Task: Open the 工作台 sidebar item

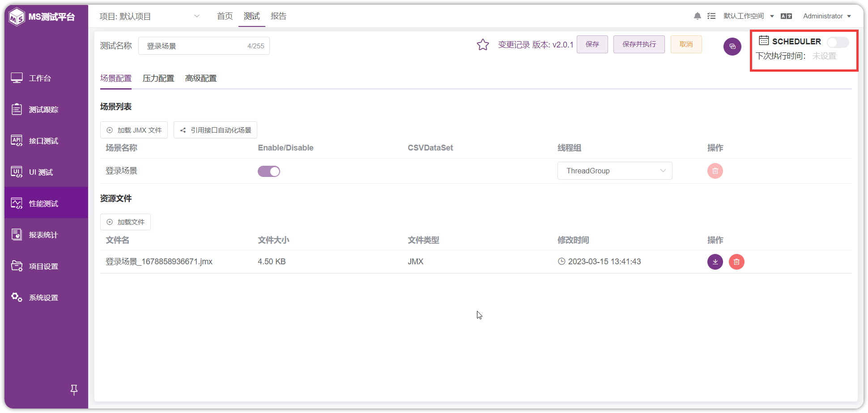Action: [46, 78]
